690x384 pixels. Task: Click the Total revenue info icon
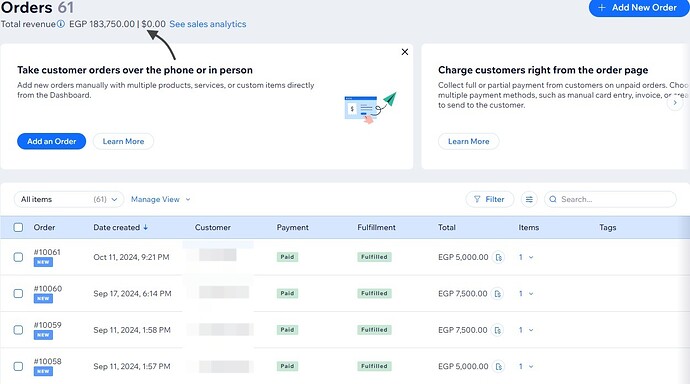coord(61,24)
